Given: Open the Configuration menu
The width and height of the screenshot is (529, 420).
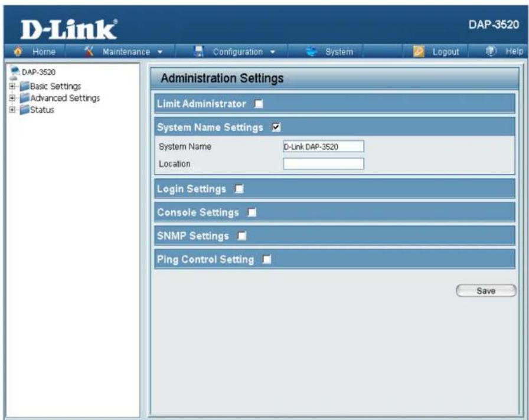Looking at the screenshot, I should 238,51.
